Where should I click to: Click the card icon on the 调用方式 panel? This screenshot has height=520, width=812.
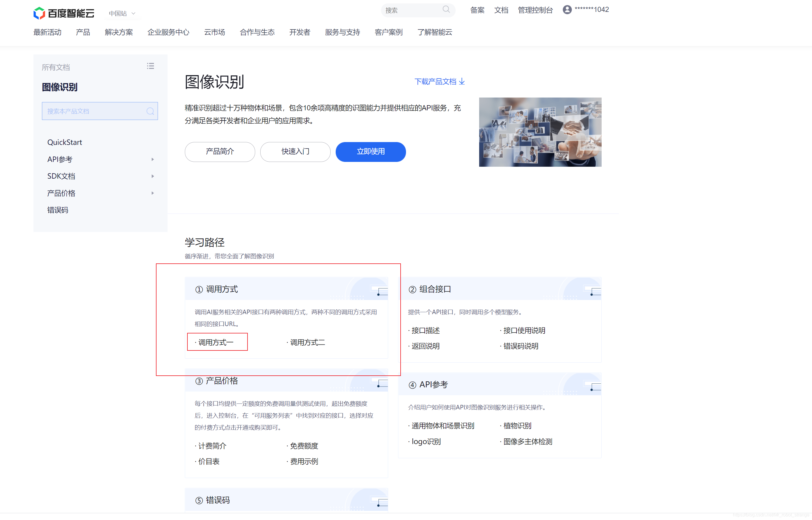coord(379,291)
